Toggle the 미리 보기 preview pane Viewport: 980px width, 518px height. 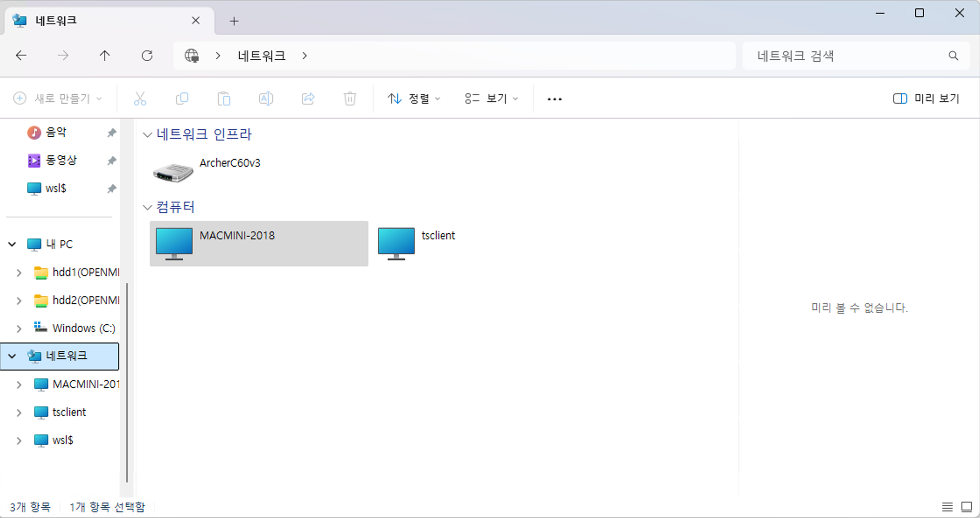tap(926, 99)
